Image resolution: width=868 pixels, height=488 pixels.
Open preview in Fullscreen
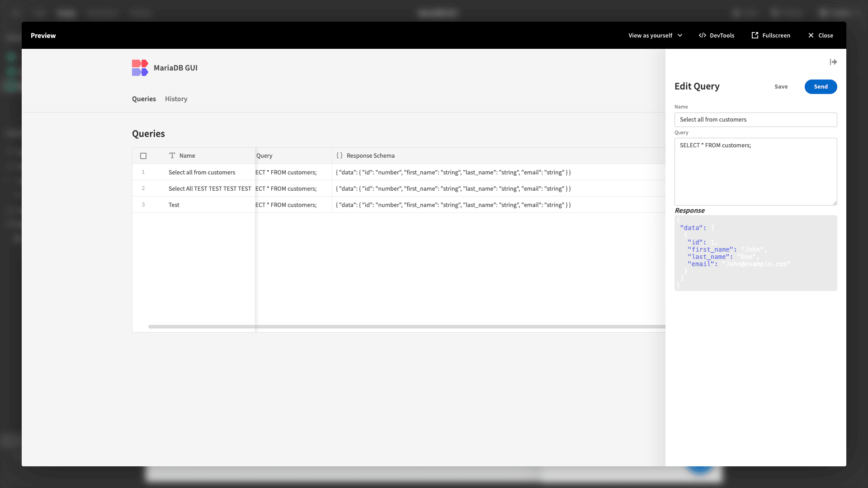[x=771, y=35]
